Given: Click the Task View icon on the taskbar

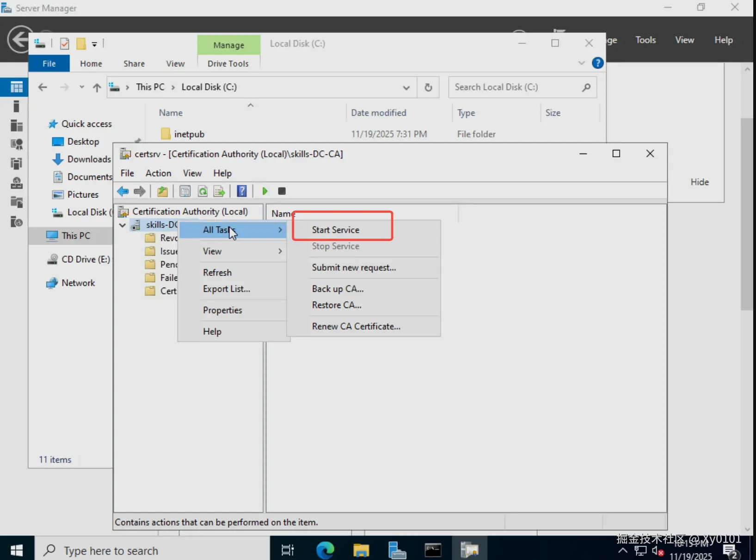Looking at the screenshot, I should coord(288,550).
